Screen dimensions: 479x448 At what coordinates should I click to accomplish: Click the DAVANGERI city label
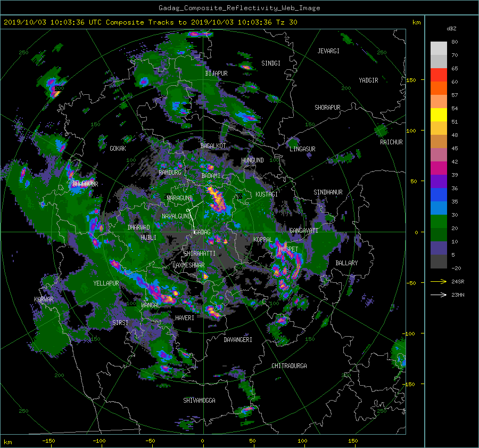[x=238, y=340]
